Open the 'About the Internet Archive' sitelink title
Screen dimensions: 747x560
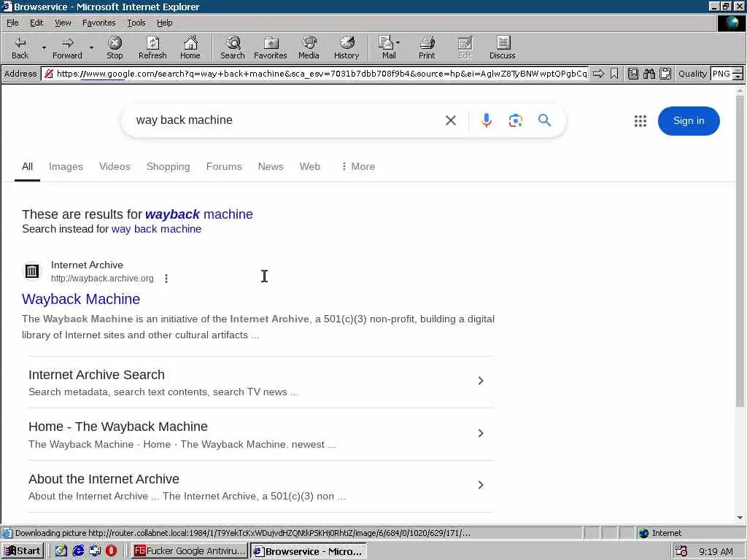coord(104,479)
